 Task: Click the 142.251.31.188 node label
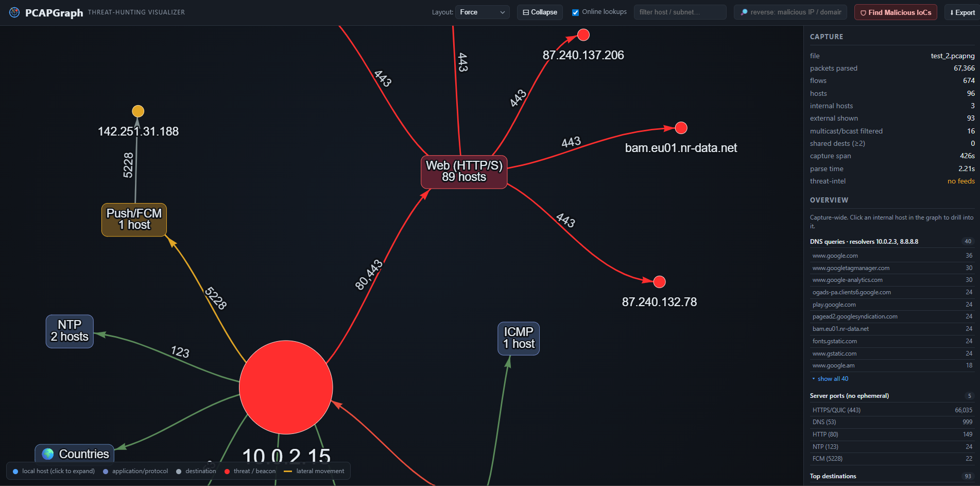pos(138,131)
